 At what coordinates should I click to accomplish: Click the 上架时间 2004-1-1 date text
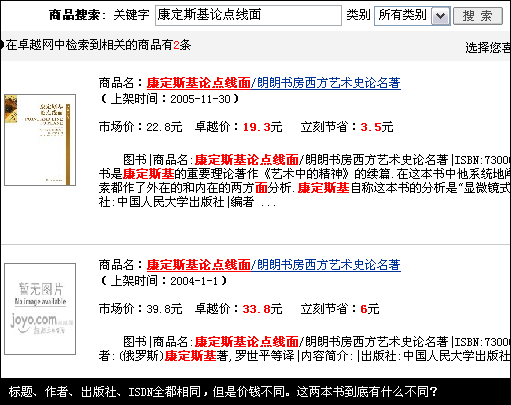pyautogui.click(x=164, y=281)
